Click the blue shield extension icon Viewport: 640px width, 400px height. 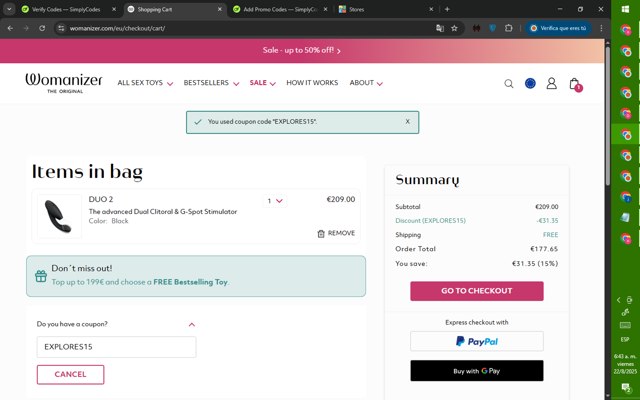pos(493,28)
